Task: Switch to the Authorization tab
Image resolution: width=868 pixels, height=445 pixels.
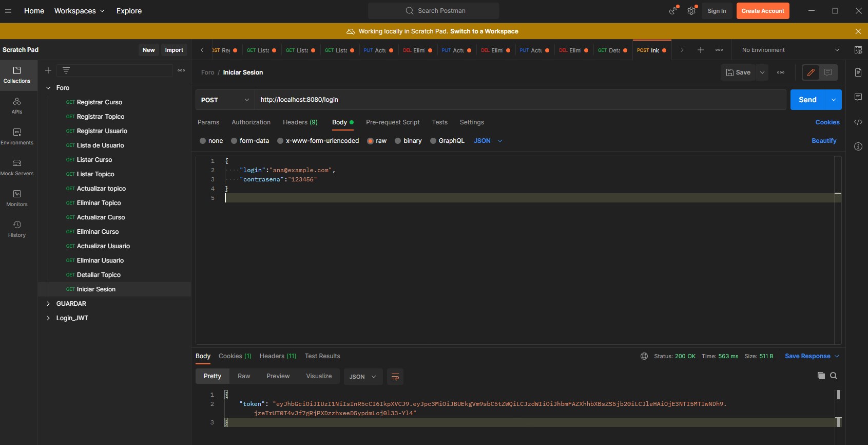Action: point(251,122)
